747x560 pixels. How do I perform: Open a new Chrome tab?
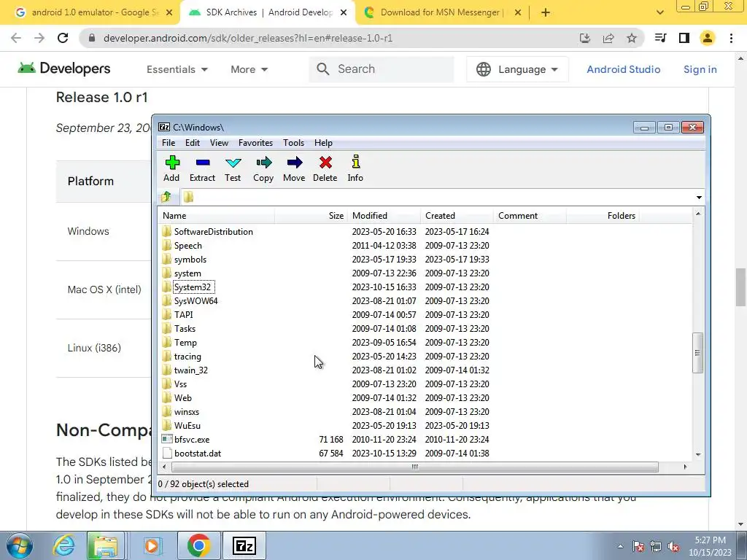546,12
